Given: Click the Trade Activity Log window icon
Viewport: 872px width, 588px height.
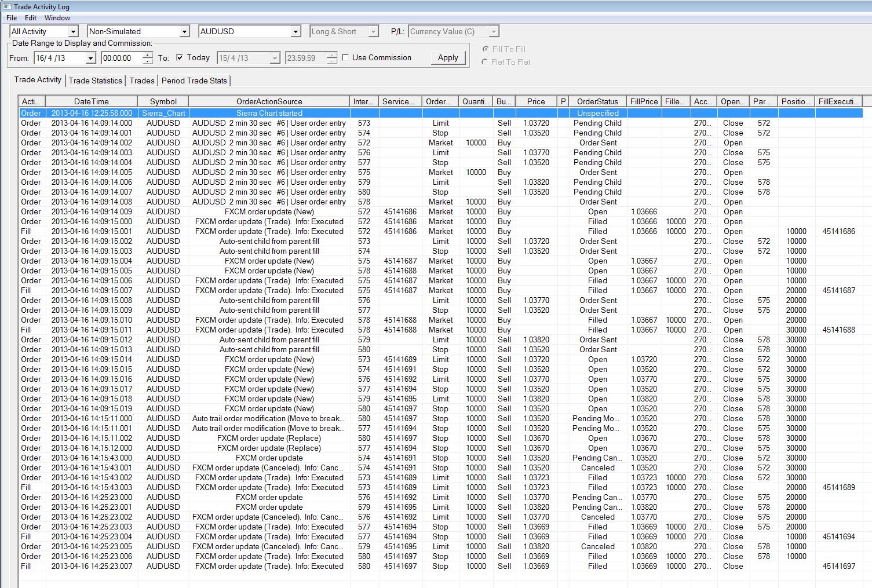Looking at the screenshot, I should click(x=7, y=6).
